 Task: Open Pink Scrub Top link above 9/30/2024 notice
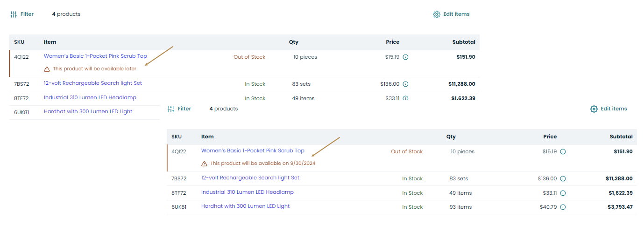coord(253,151)
